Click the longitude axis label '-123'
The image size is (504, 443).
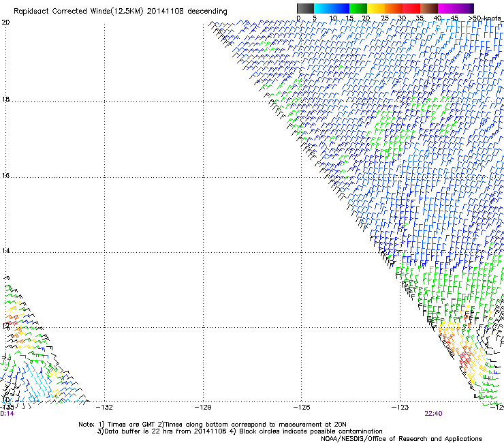(x=400, y=408)
